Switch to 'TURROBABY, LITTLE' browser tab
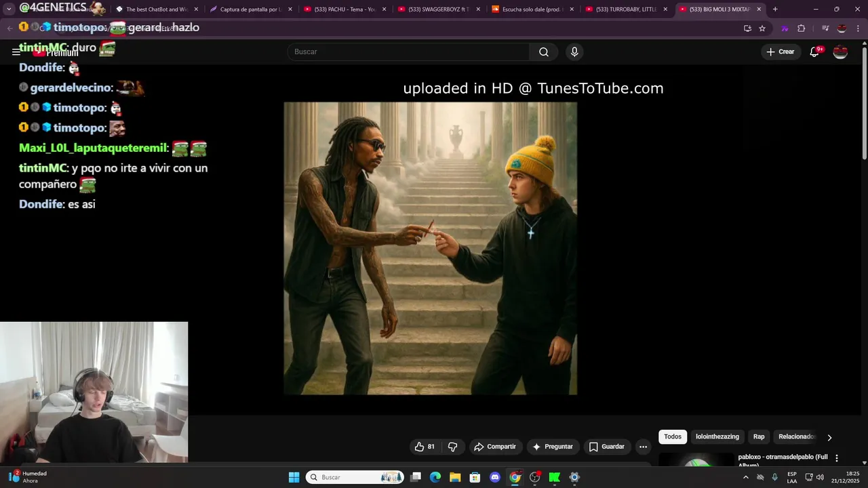The image size is (868, 488). [x=626, y=9]
